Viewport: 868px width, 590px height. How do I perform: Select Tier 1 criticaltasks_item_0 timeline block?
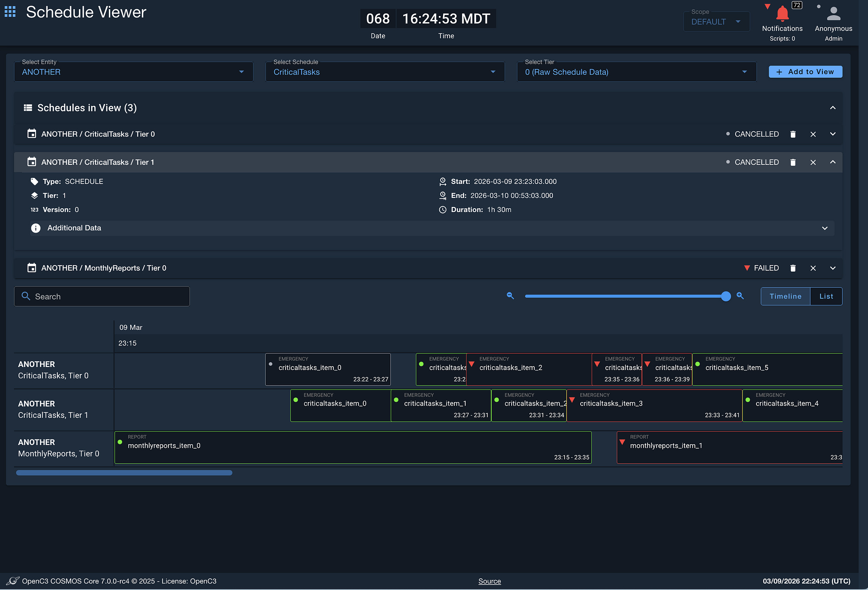pos(341,406)
